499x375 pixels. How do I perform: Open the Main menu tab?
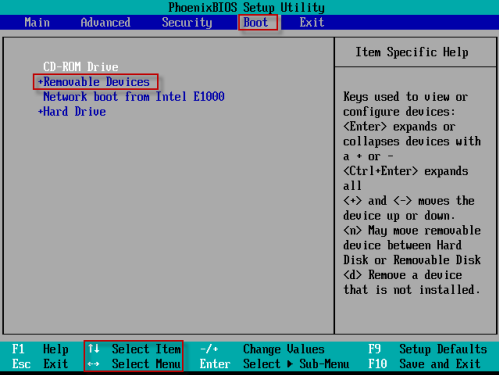pos(37,22)
